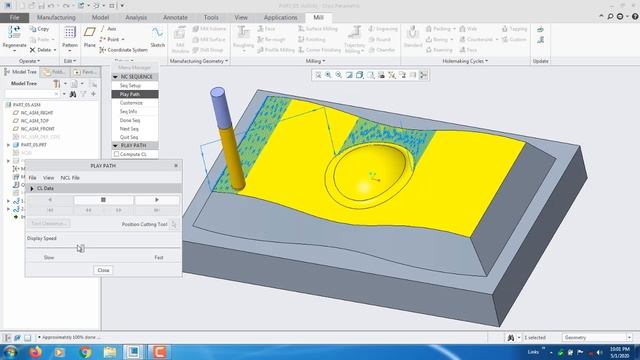Collapse the NC SEQUENCE menu section

(116, 77)
